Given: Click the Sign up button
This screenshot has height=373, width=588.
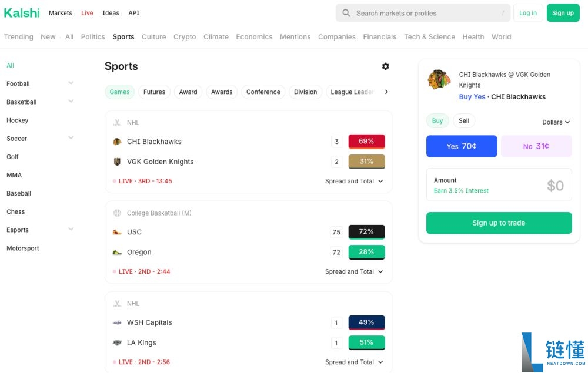Looking at the screenshot, I should click(x=563, y=13).
